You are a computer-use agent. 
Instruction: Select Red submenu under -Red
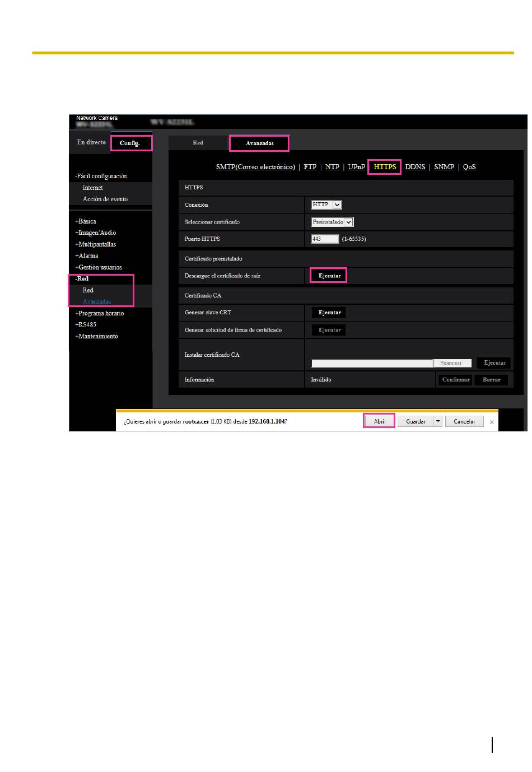pyautogui.click(x=88, y=290)
